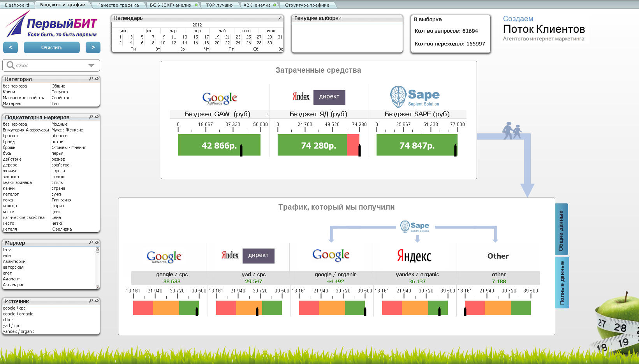Clear Источник selections with eraser icon
This screenshot has width=639, height=364.
pyautogui.click(x=97, y=301)
